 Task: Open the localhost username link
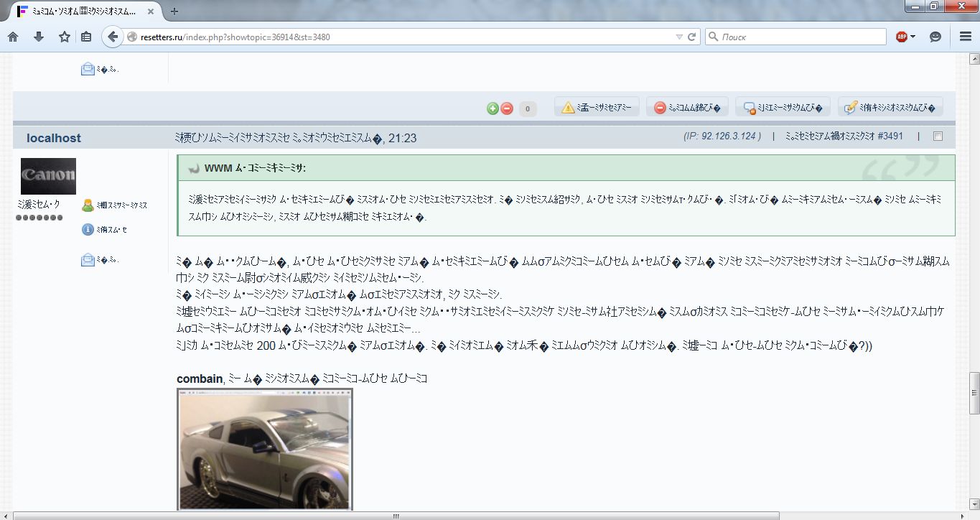pos(54,138)
